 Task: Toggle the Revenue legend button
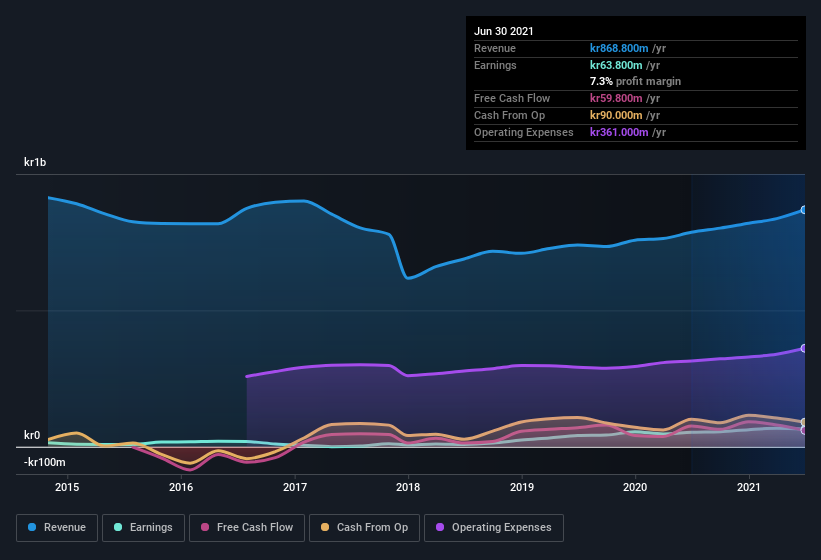[57, 528]
